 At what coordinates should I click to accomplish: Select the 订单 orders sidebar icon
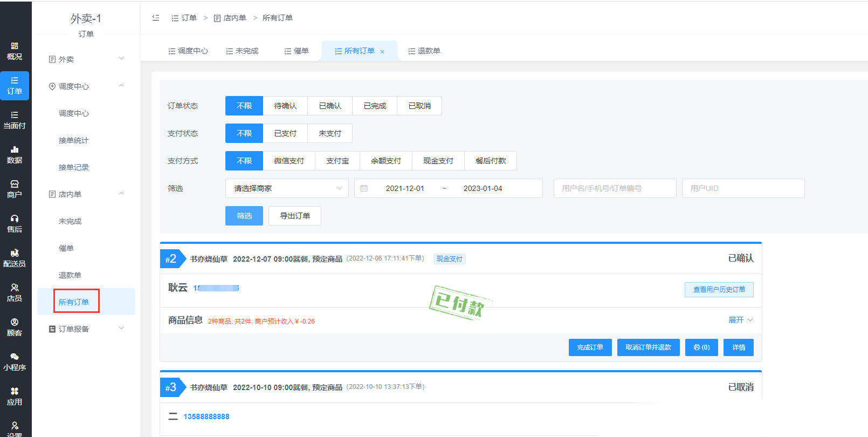(x=15, y=86)
